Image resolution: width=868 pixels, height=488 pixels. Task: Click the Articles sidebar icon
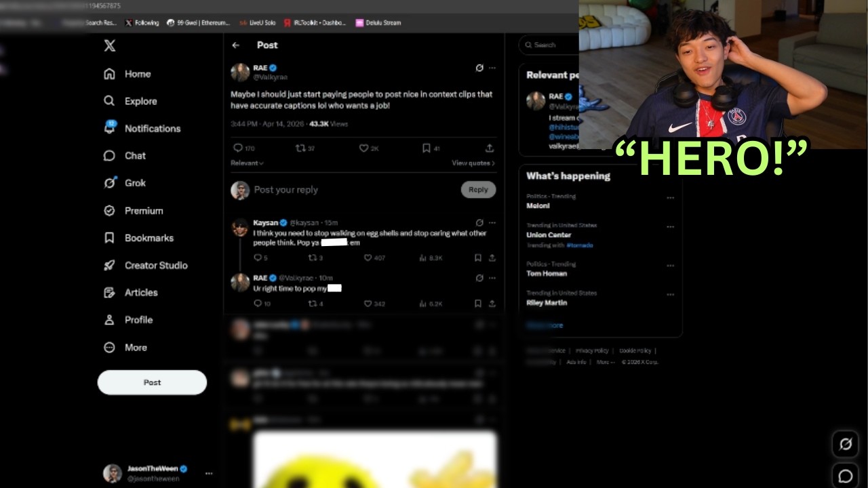pos(109,293)
